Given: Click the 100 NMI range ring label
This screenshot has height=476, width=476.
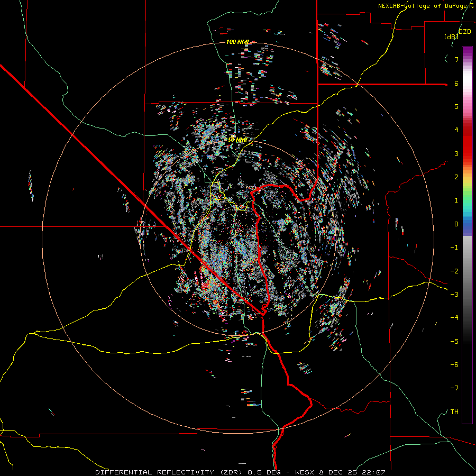Looking at the screenshot, I should [x=238, y=42].
